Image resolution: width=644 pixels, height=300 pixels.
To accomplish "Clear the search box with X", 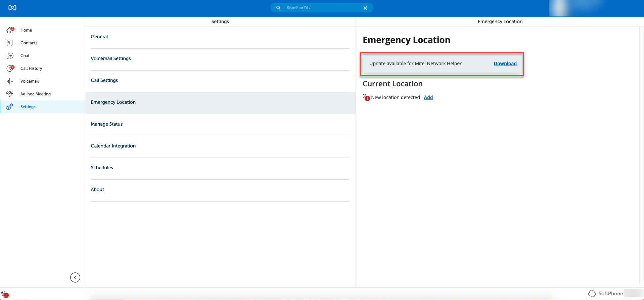I will click(x=365, y=8).
